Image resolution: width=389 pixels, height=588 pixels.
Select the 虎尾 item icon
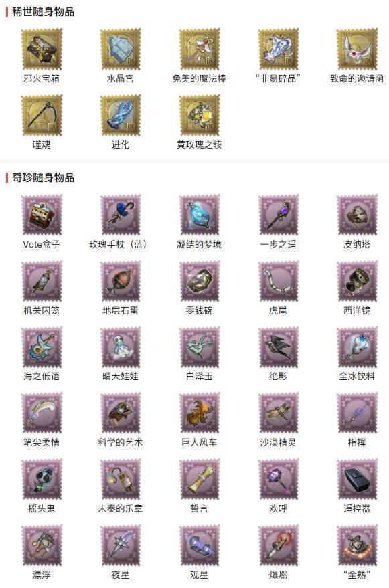pyautogui.click(x=279, y=281)
